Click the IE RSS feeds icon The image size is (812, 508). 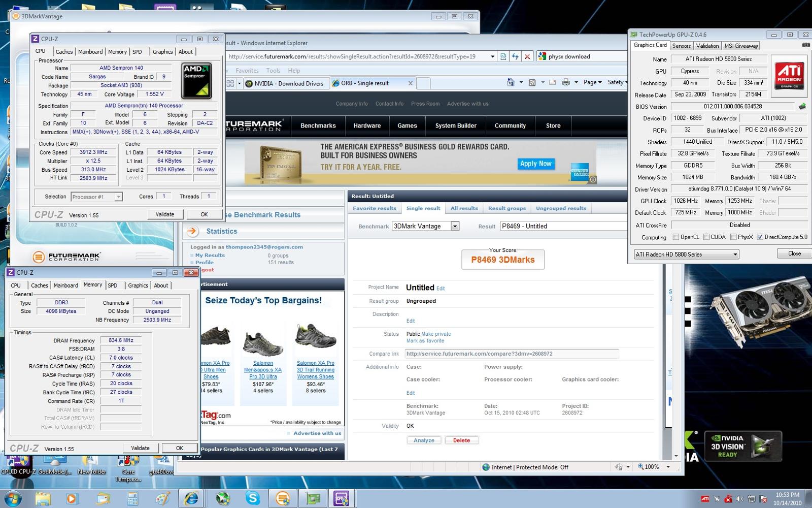(x=532, y=82)
